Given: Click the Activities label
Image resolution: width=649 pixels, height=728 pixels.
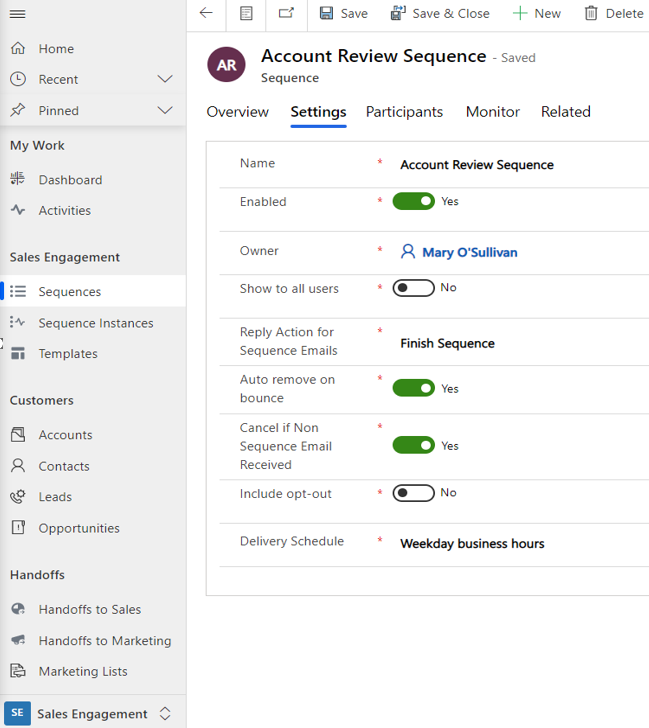Looking at the screenshot, I should (65, 210).
